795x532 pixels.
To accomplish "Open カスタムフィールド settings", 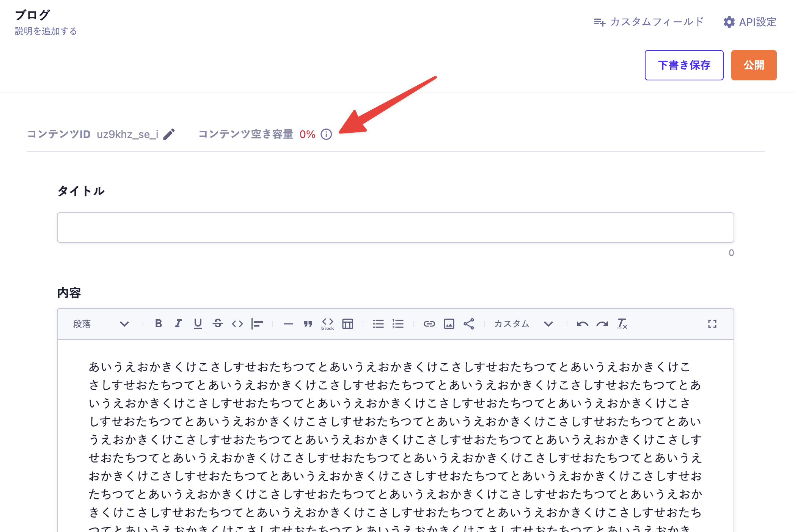I will click(649, 22).
